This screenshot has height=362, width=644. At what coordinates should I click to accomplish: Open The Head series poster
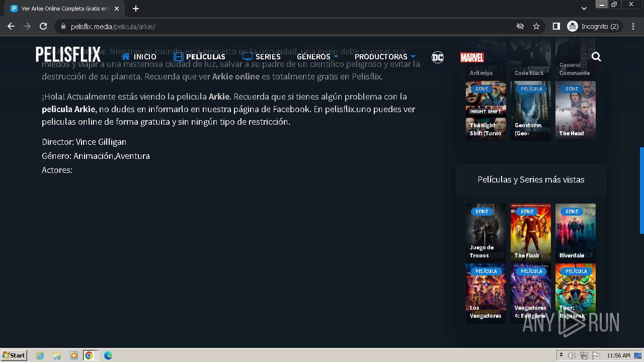pos(576,111)
